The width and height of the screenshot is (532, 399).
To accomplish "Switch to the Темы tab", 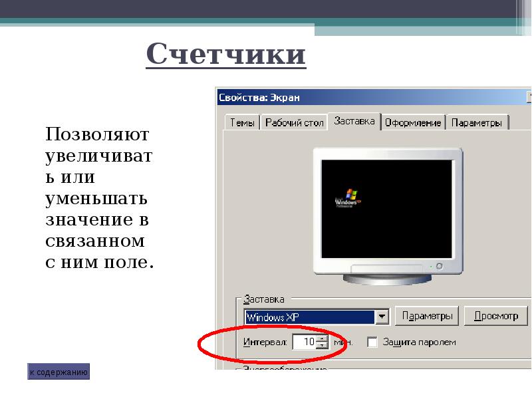I will pyautogui.click(x=242, y=123).
